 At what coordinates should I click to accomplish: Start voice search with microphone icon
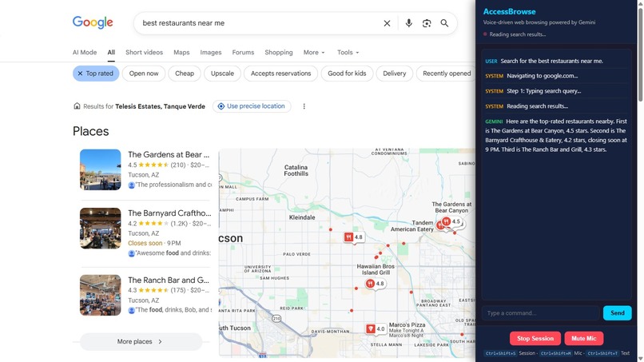point(408,23)
